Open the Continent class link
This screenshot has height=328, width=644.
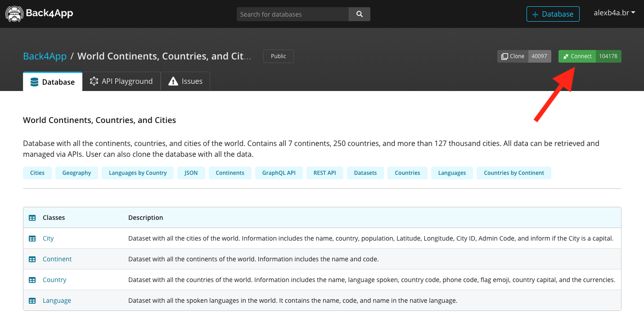tap(57, 259)
